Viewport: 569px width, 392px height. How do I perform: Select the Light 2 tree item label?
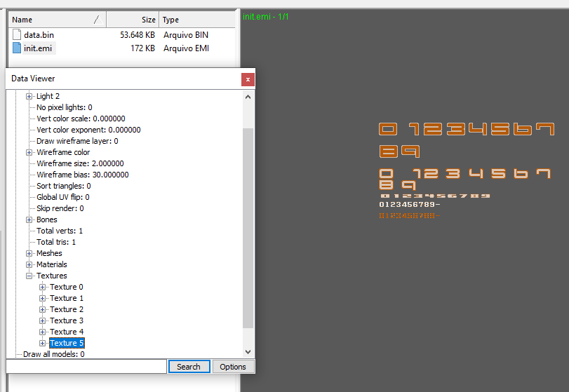click(48, 96)
